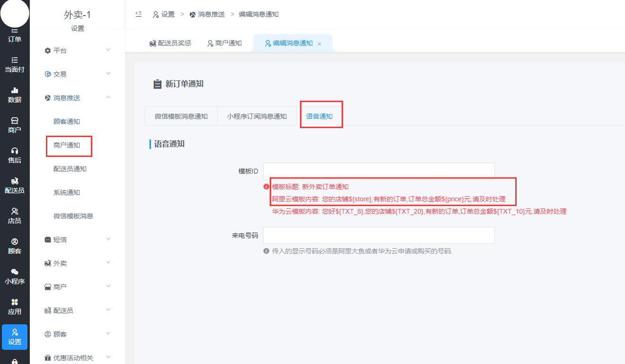Click the gift icon for 优惠活动相关
Screen dimensions: 625x364
[47, 358]
